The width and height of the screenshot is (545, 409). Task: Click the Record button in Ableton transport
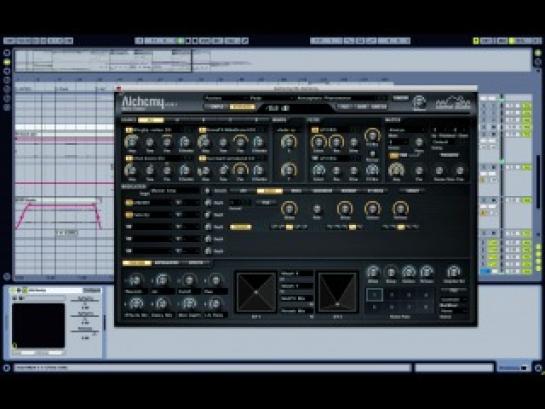(195, 41)
